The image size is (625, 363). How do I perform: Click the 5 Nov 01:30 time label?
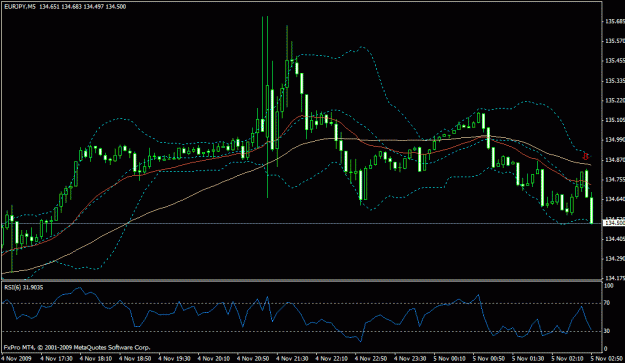[529, 358]
